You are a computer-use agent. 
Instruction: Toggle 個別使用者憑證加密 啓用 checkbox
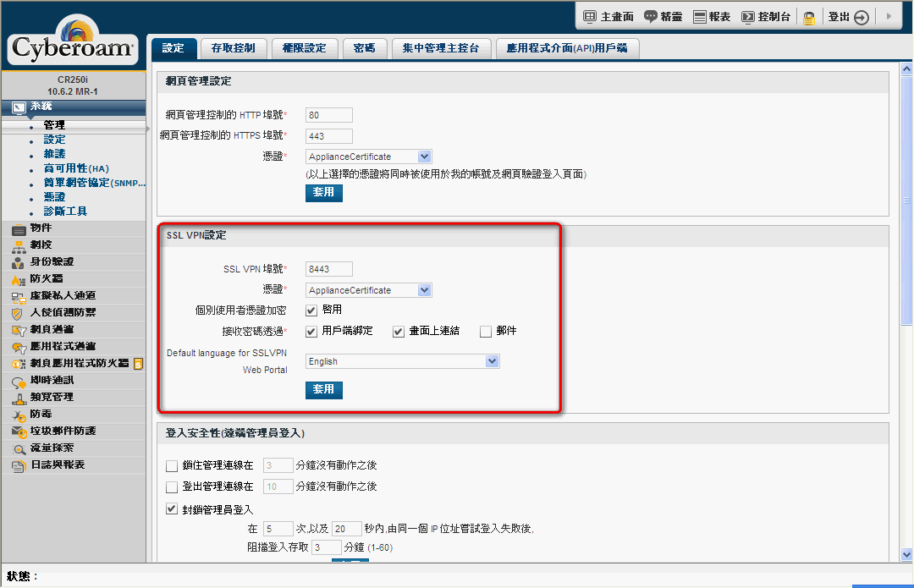click(311, 310)
